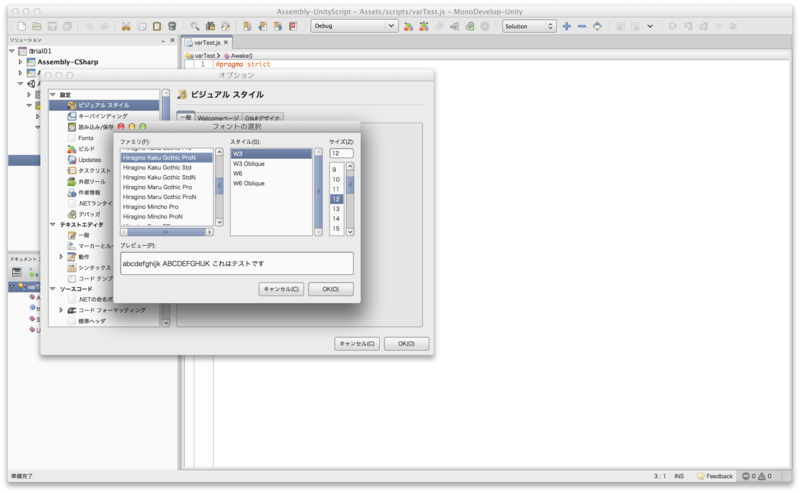Click the errors counter icon in status bar

(746, 476)
